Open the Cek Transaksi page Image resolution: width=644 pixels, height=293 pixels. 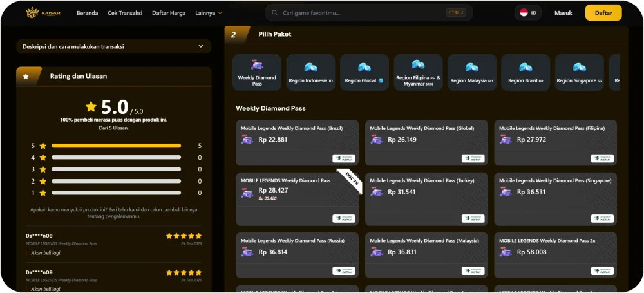click(125, 13)
